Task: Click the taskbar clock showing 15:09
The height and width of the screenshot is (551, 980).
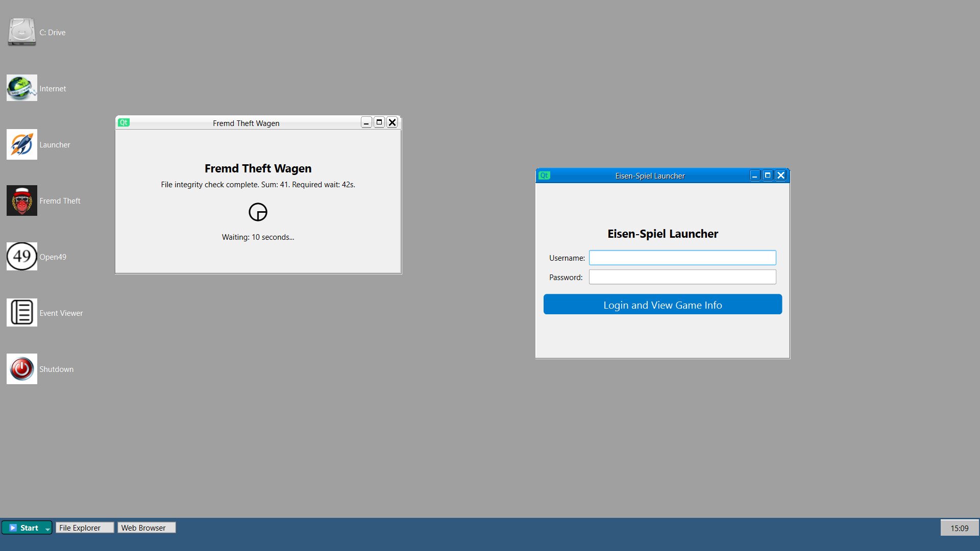Action: pyautogui.click(x=960, y=528)
